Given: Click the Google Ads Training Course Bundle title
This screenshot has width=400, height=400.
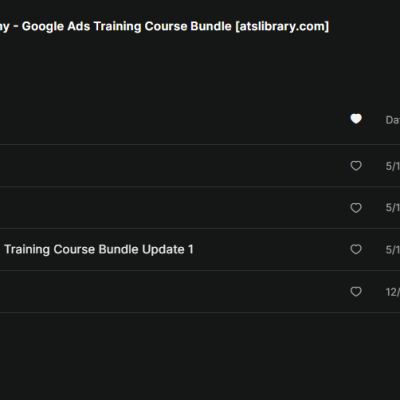Looking at the screenshot, I should pyautogui.click(x=164, y=26).
